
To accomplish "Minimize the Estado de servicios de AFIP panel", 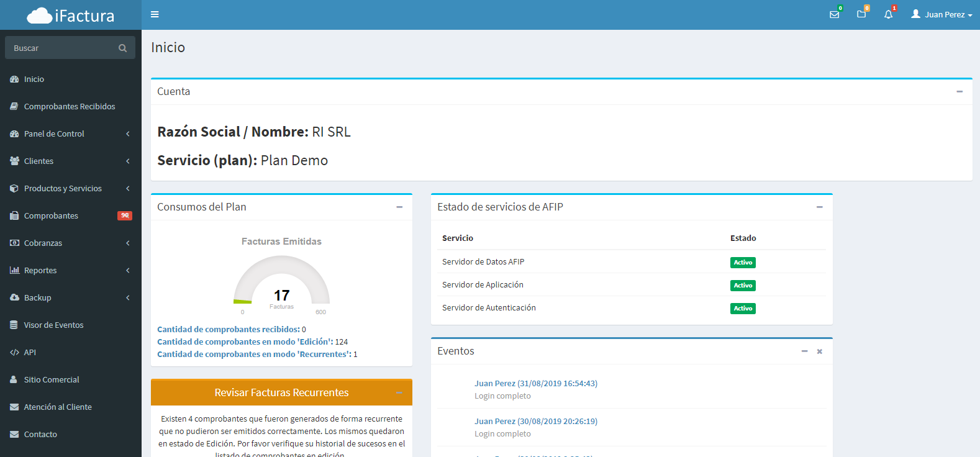I will pos(819,207).
